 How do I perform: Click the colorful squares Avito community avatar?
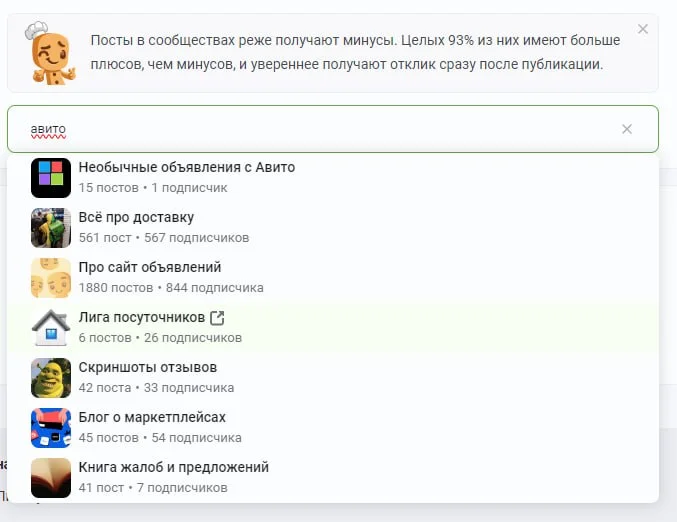(x=51, y=178)
